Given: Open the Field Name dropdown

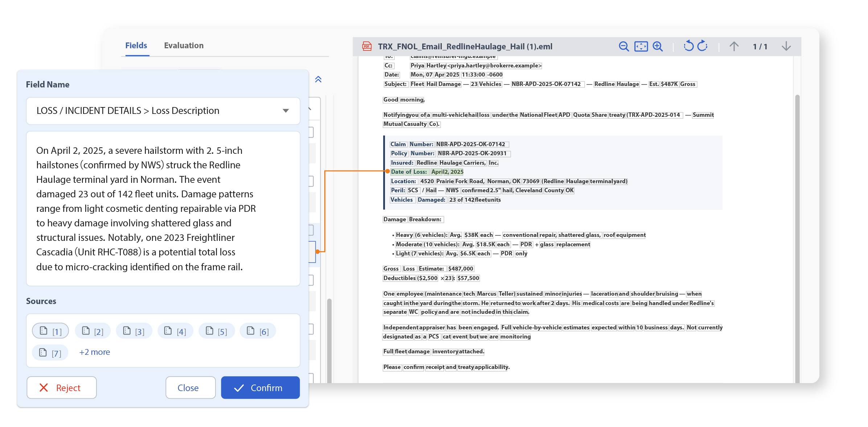Looking at the screenshot, I should pos(163,111).
